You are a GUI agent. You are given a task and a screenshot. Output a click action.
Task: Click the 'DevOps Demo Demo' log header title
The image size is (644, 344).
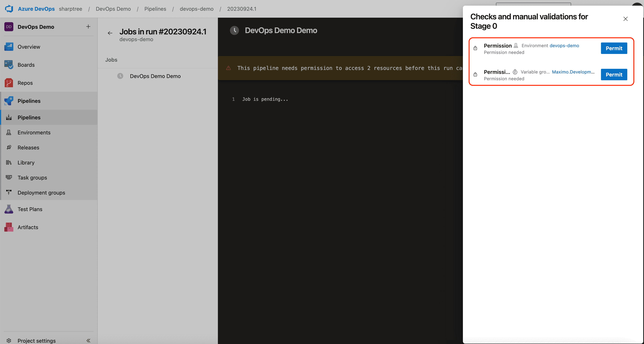(x=281, y=30)
